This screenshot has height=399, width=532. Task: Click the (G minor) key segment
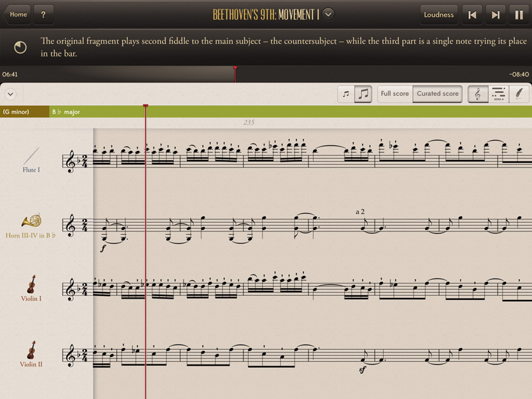[x=25, y=112]
